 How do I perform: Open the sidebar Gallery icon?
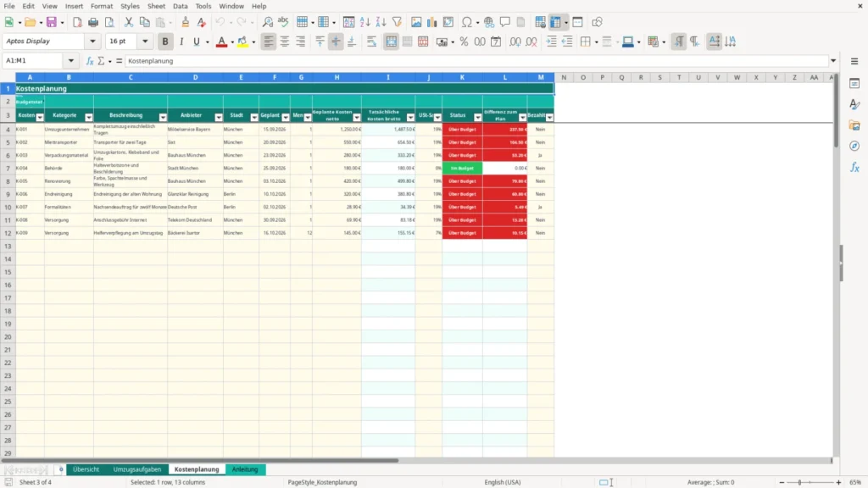[x=854, y=125]
